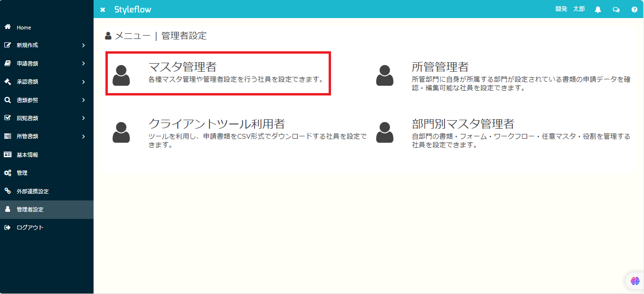Select 管理者設定 menu item

[47, 209]
